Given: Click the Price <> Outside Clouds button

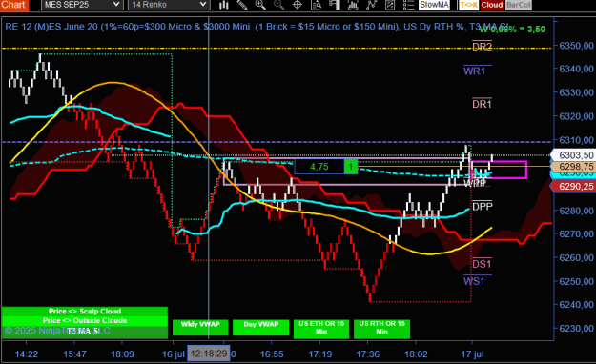Looking at the screenshot, I should (x=84, y=321).
